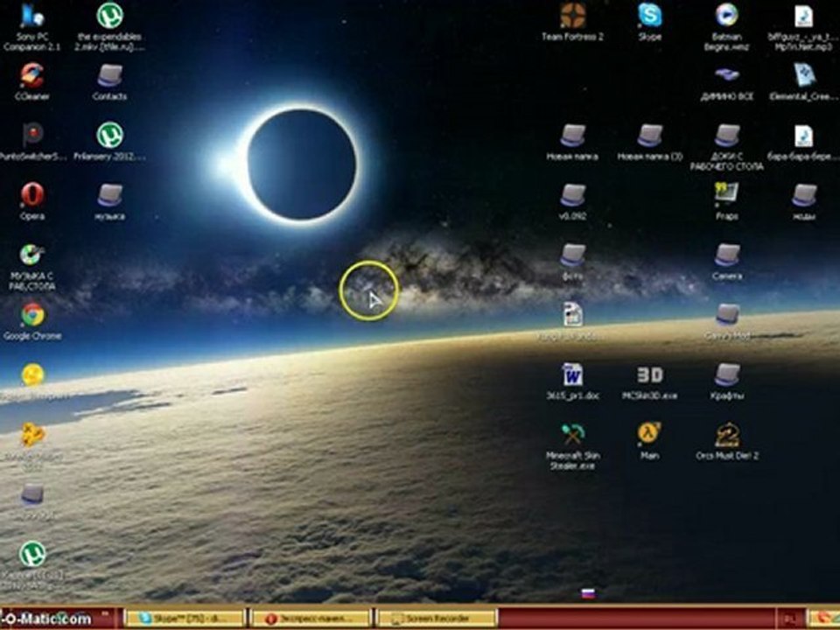Open the Новая папка folder
The width and height of the screenshot is (840, 630).
(572, 135)
